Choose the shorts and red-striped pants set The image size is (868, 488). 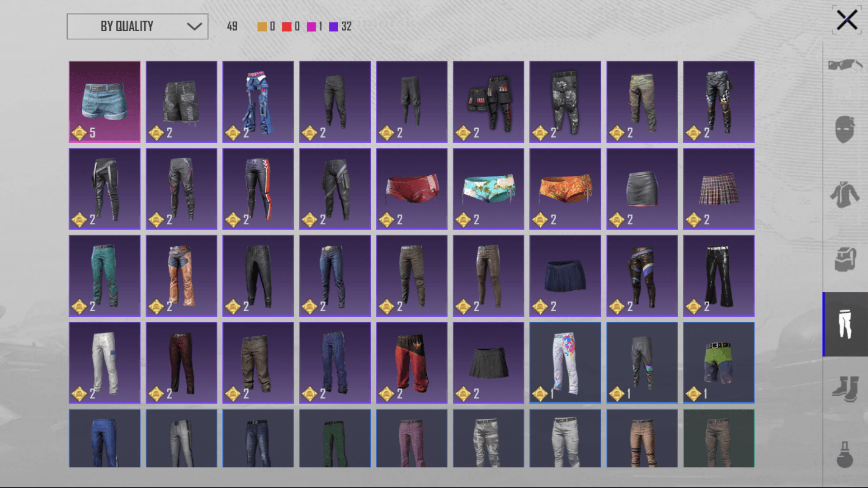coord(488,102)
